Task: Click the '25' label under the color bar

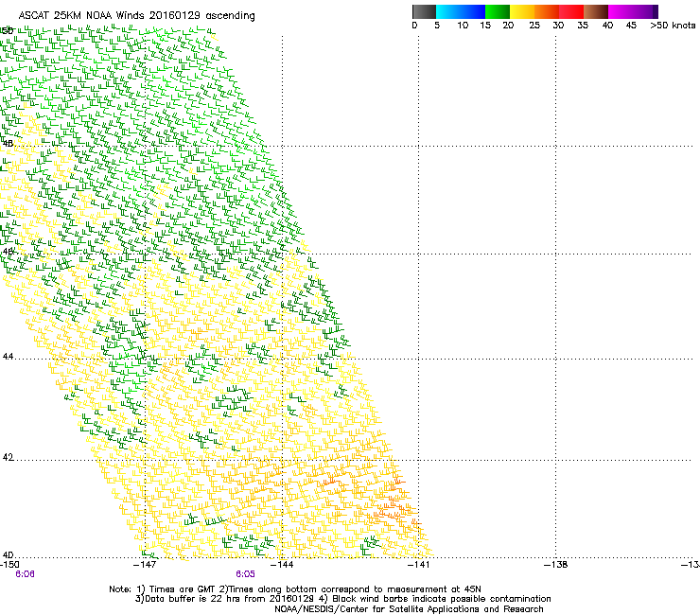Action: click(x=534, y=26)
